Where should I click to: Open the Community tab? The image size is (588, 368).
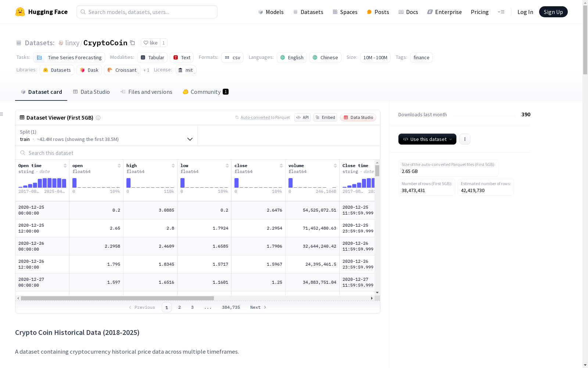[205, 92]
